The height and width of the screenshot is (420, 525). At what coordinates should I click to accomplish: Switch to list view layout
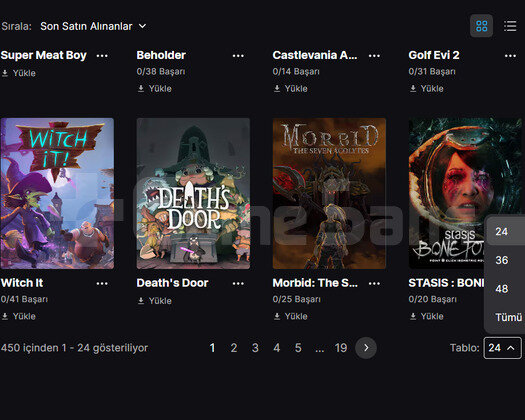tap(510, 26)
